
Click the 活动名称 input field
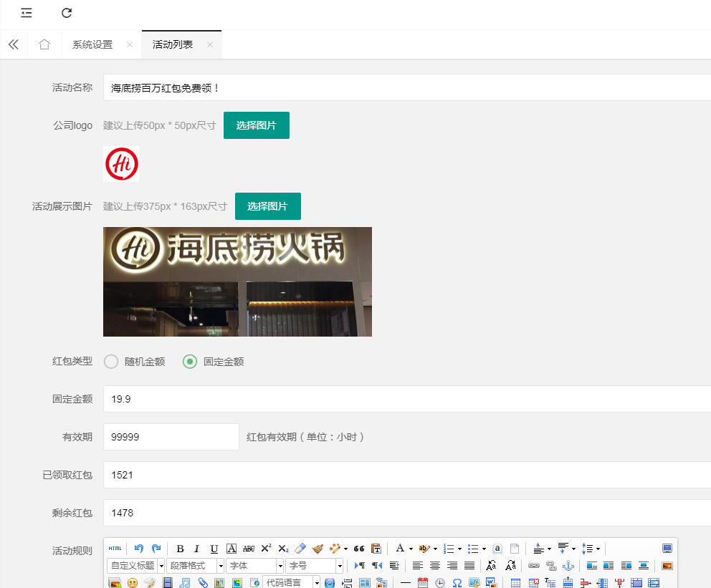[407, 87]
